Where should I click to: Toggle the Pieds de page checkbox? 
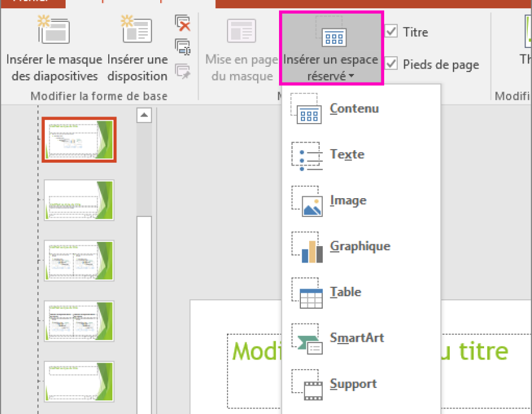coord(391,63)
